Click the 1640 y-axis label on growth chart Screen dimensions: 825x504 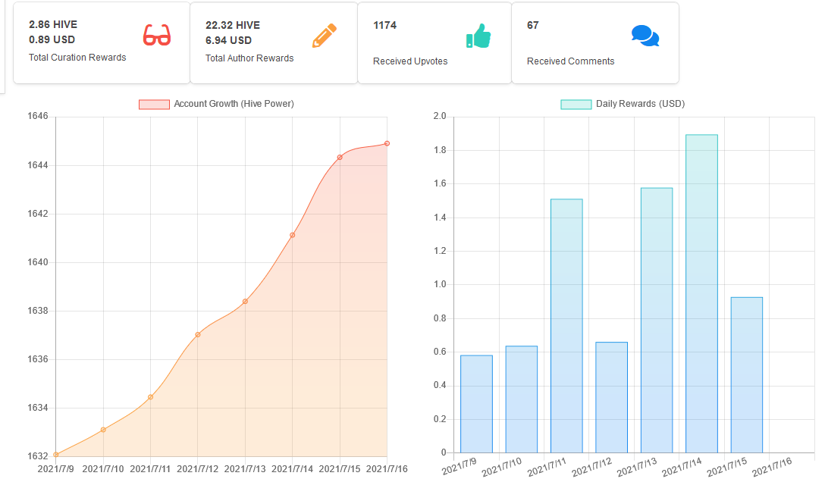tap(38, 262)
